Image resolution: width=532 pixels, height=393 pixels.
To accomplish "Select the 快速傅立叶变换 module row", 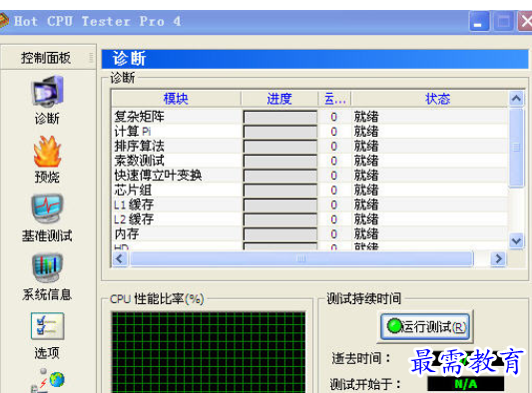I will point(309,176).
